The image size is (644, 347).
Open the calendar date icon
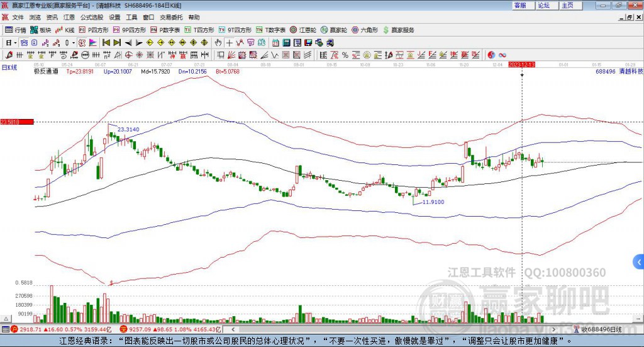[275, 43]
